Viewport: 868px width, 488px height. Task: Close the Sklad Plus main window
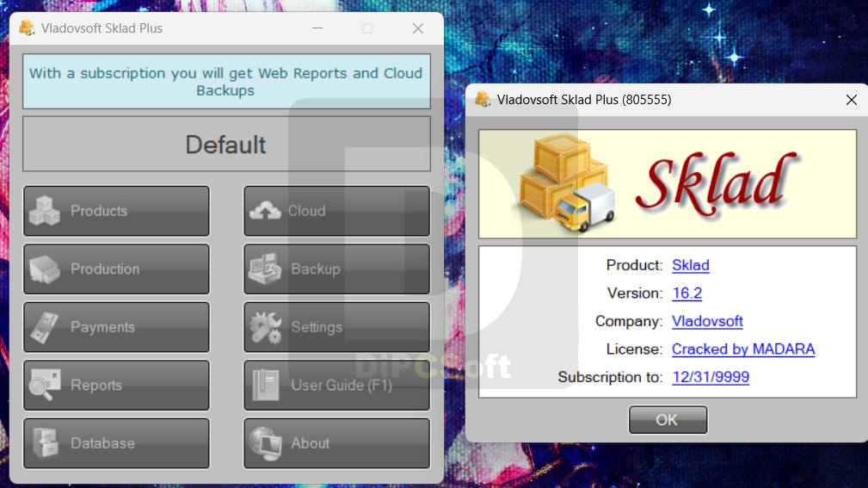[x=418, y=28]
